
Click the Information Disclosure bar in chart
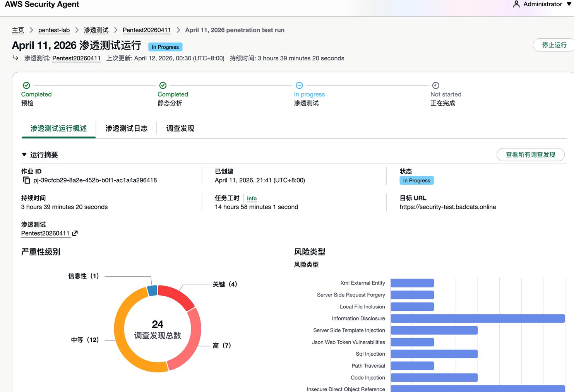click(478, 318)
